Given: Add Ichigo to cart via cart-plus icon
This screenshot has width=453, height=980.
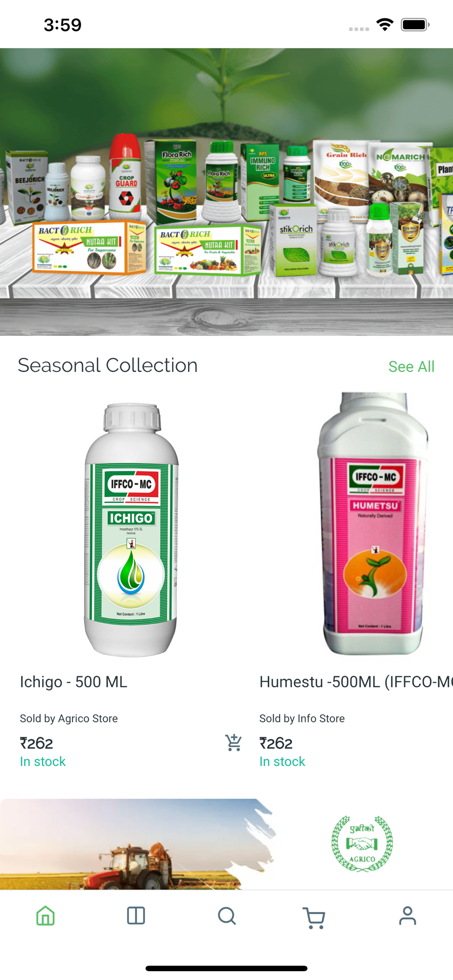Looking at the screenshot, I should pos(233,743).
